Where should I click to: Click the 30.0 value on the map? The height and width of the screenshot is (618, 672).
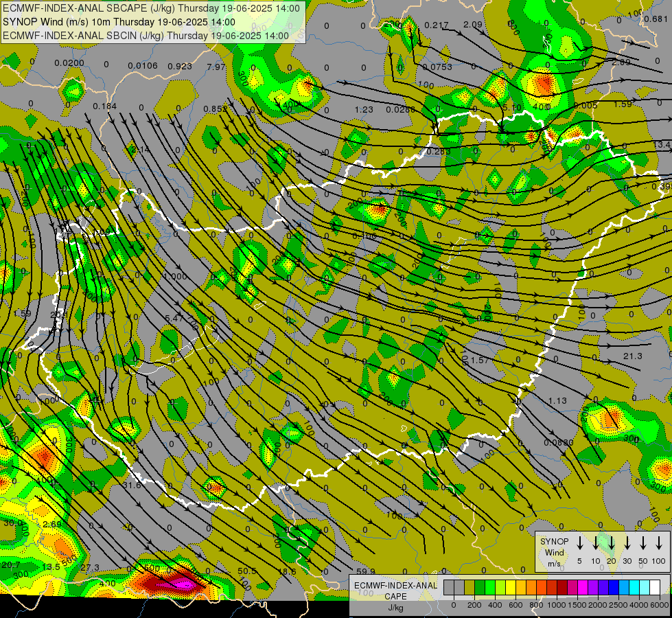point(13,523)
